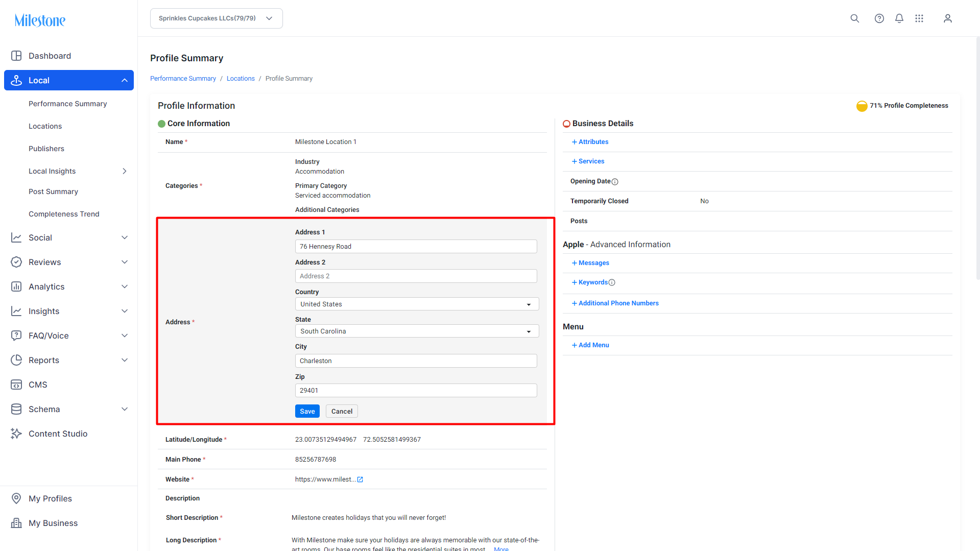Viewport: 980px width, 551px height.
Task: Expand the Social menu chevron
Action: click(x=125, y=237)
